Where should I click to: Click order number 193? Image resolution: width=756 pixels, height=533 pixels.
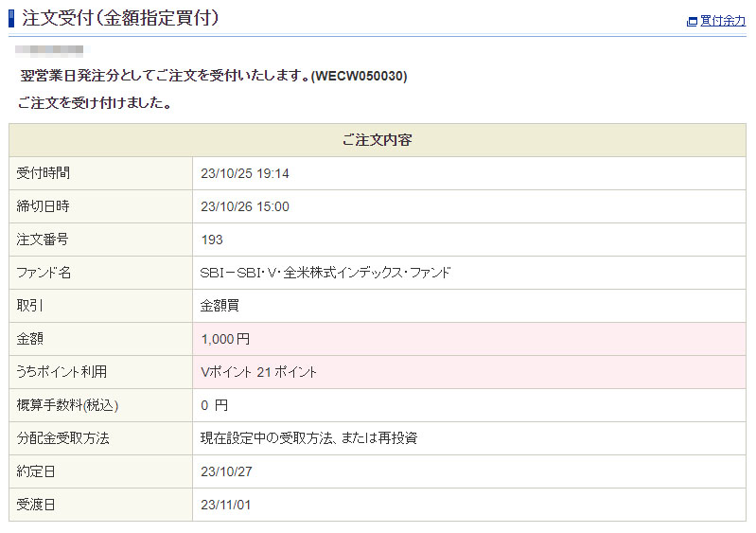coord(212,240)
